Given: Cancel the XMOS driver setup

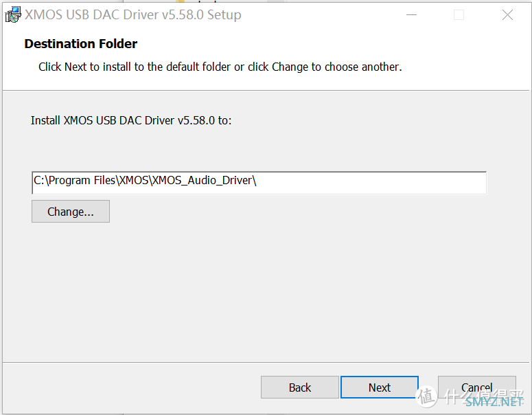Looking at the screenshot, I should point(476,387).
